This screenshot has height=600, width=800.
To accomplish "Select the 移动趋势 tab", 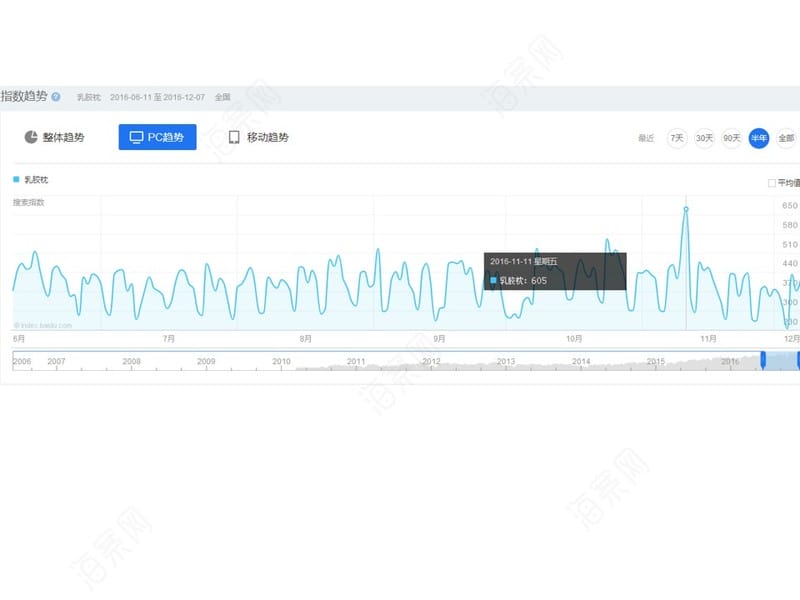I will click(x=258, y=137).
